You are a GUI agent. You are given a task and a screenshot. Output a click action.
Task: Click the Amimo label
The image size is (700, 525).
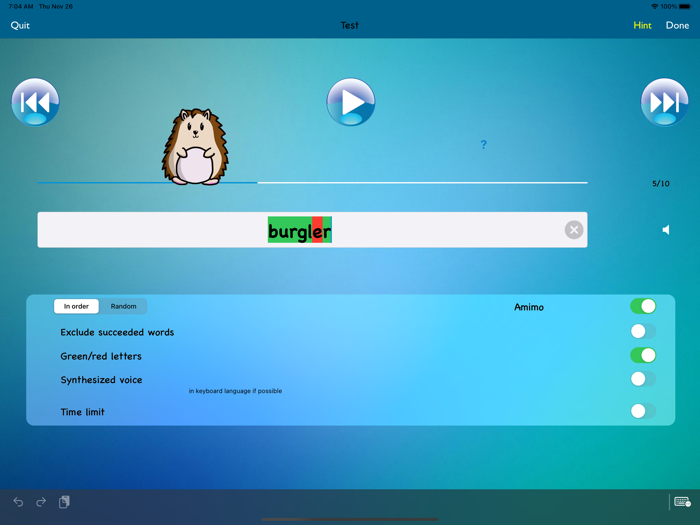pos(529,307)
